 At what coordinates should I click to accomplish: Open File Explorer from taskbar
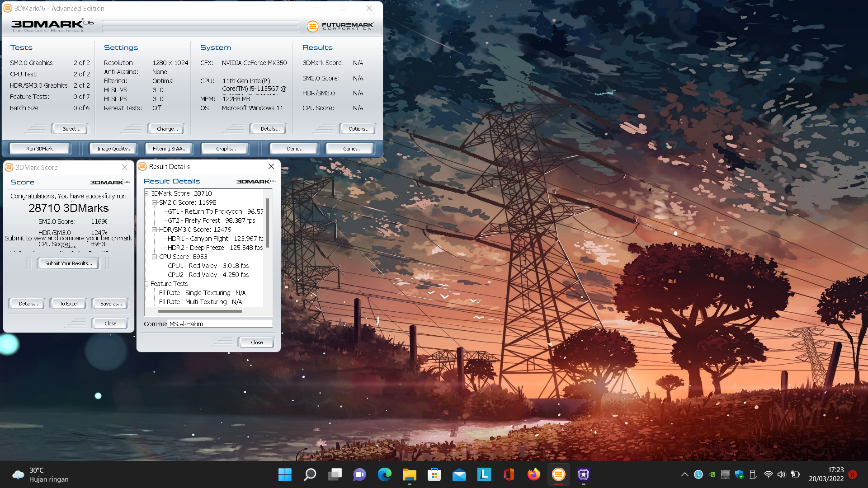pyautogui.click(x=410, y=474)
